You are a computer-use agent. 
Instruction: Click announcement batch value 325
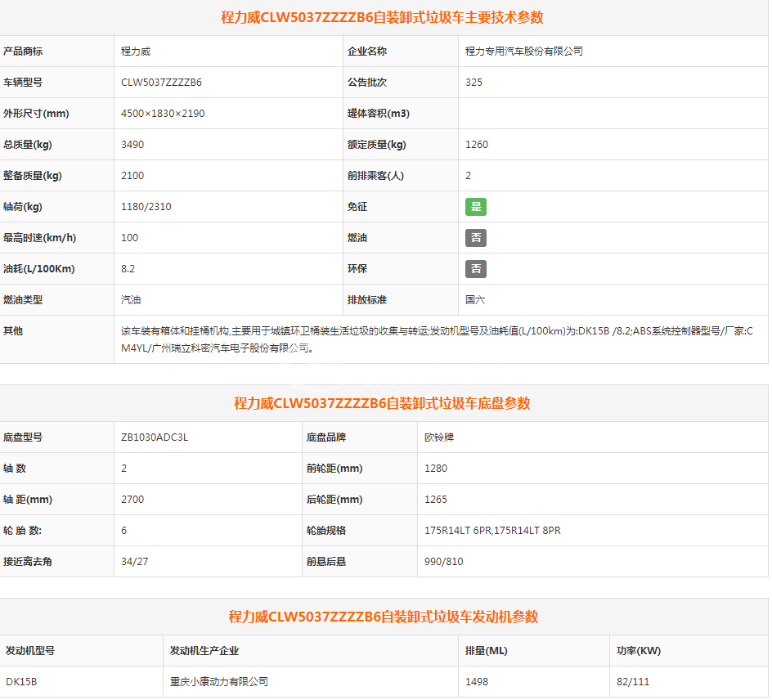(474, 83)
